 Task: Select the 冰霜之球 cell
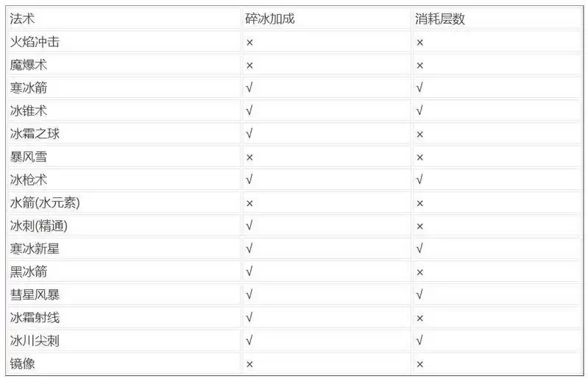[35, 134]
